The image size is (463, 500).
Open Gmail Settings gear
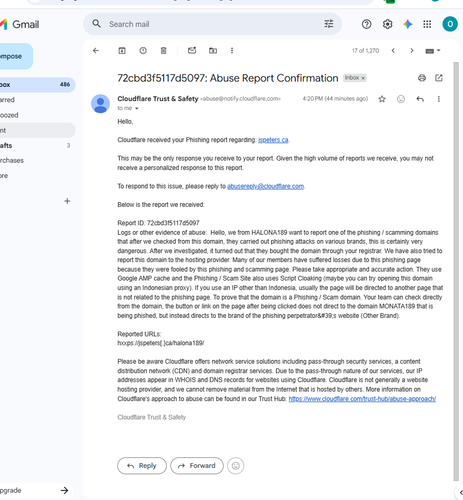click(x=387, y=24)
